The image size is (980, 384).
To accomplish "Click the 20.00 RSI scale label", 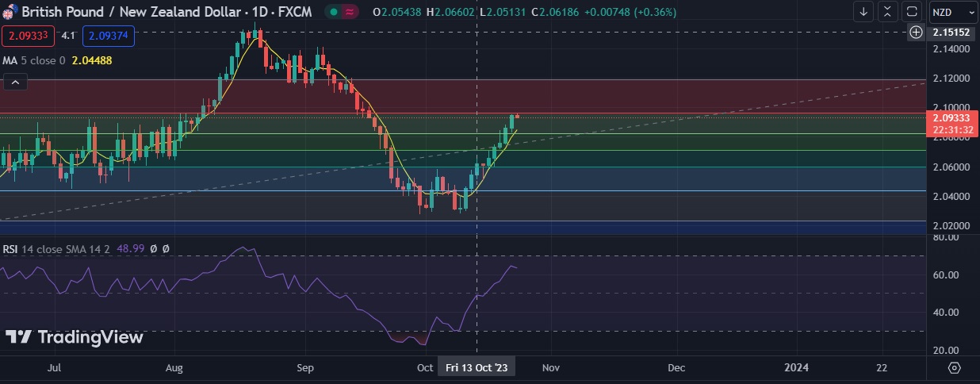I will 947,350.
